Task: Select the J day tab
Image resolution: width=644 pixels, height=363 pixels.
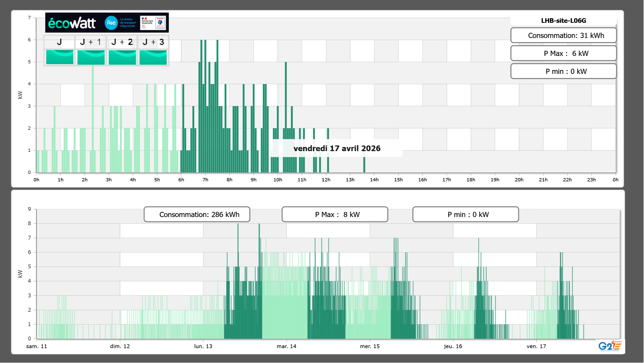Action: pos(59,42)
